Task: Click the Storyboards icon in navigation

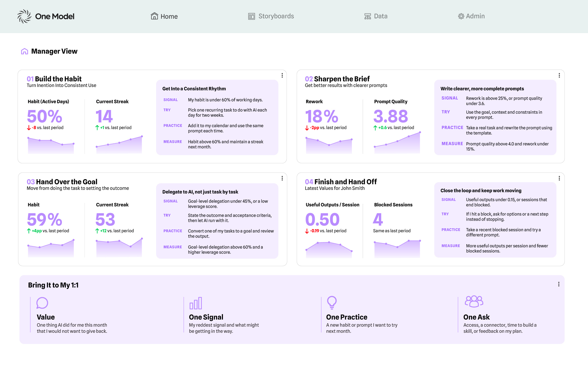Action: (x=251, y=16)
